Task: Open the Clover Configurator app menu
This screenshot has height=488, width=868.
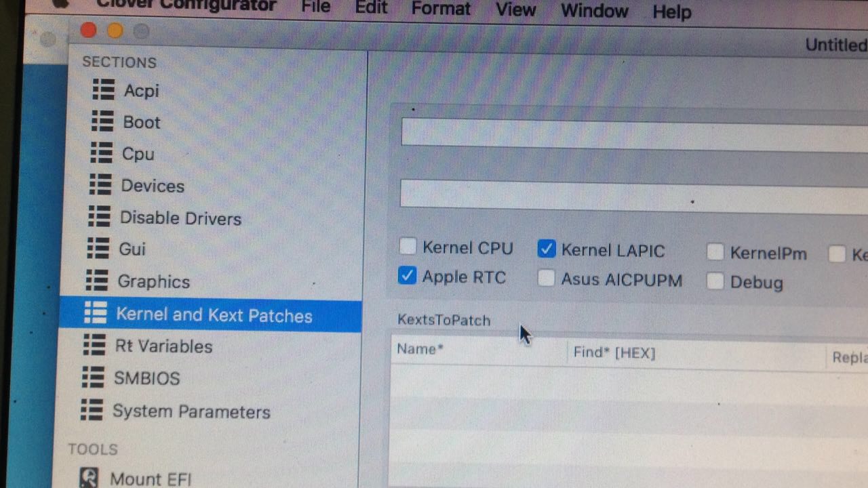Action: click(x=186, y=6)
